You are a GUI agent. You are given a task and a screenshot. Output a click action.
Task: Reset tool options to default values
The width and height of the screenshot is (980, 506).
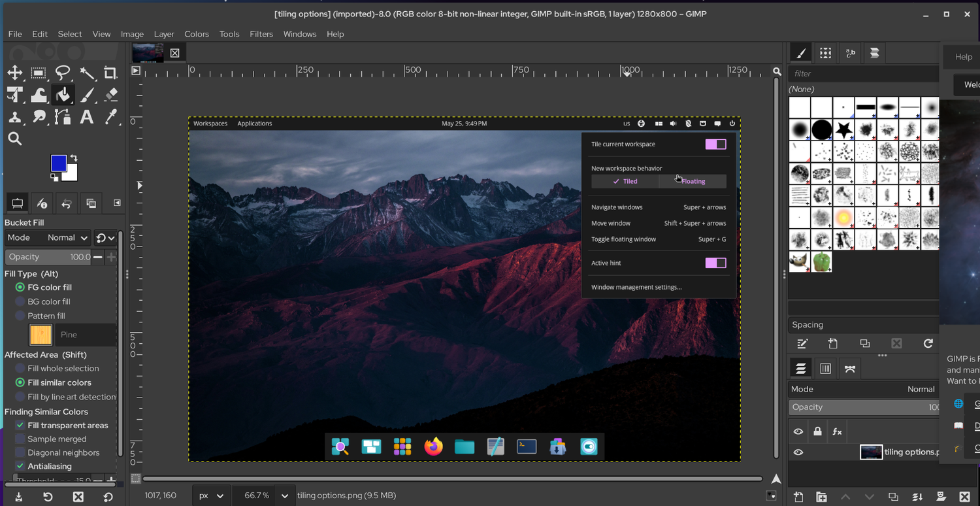pyautogui.click(x=108, y=497)
